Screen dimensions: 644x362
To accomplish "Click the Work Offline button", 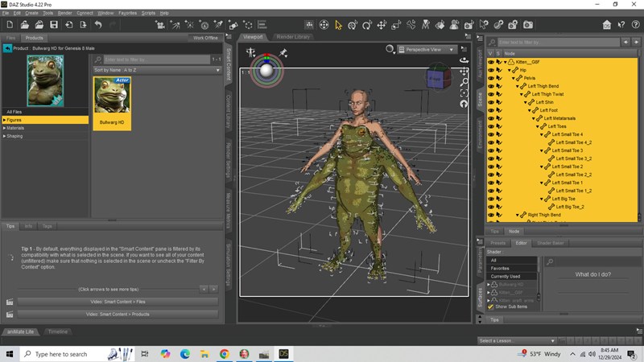I will click(x=205, y=38).
